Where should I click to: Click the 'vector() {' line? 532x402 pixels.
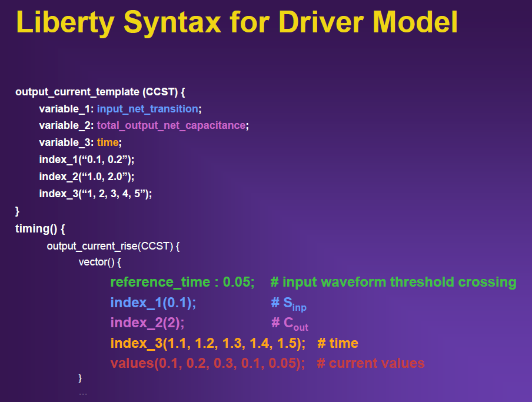coord(99,262)
